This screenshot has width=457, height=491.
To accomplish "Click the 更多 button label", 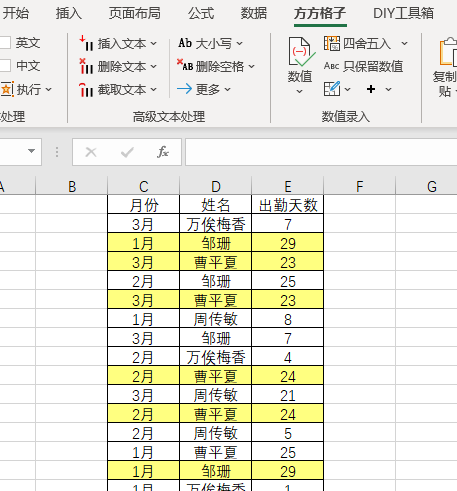I will tap(208, 89).
